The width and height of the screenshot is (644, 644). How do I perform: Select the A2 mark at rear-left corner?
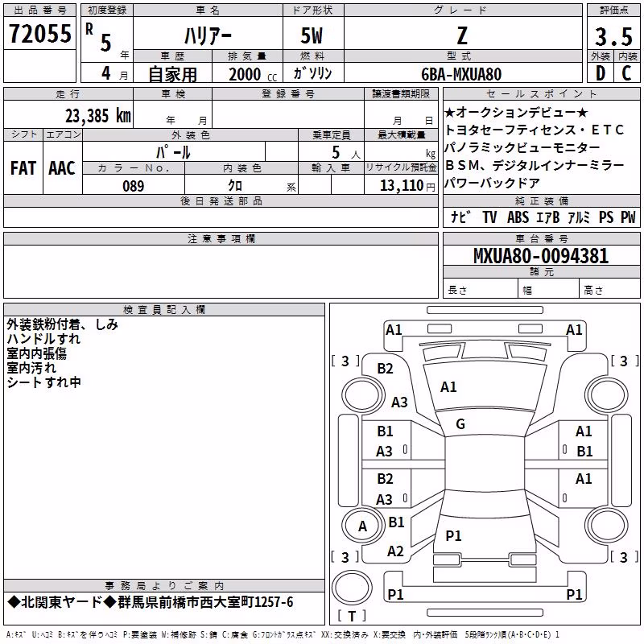pos(395,551)
